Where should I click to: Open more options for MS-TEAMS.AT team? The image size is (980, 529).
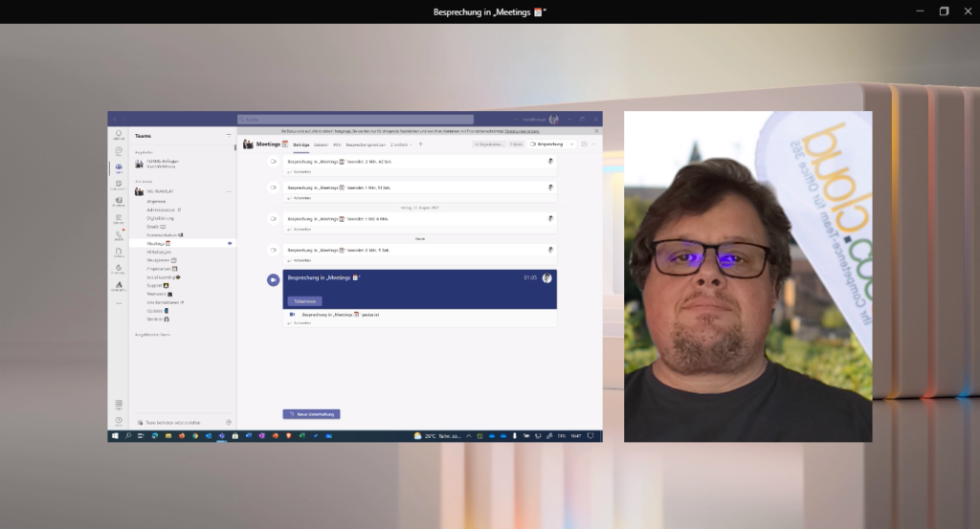coord(229,191)
